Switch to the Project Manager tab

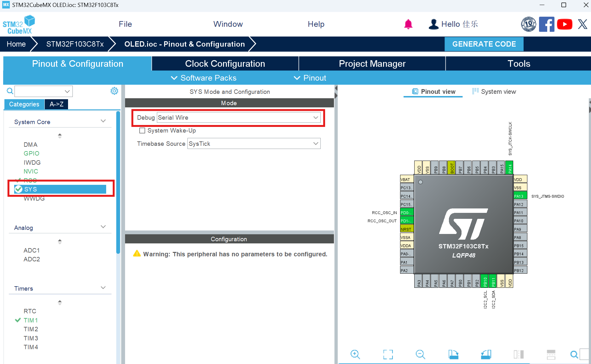tap(372, 64)
